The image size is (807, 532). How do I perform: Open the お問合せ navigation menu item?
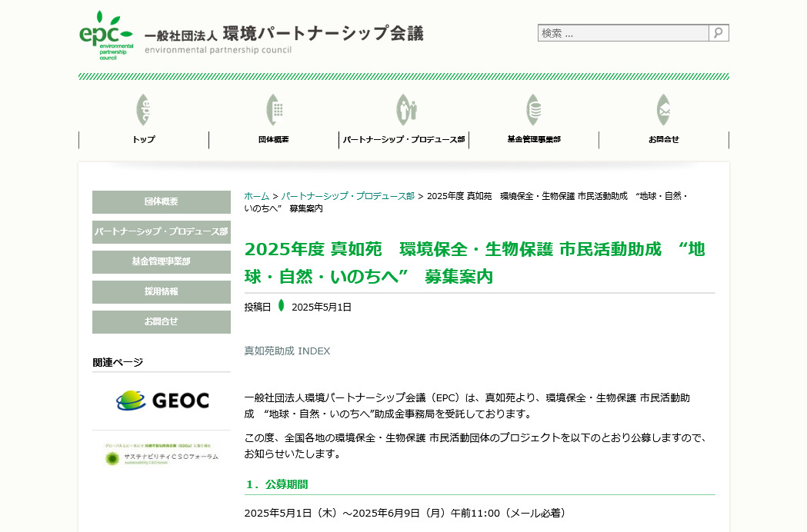pyautogui.click(x=663, y=139)
